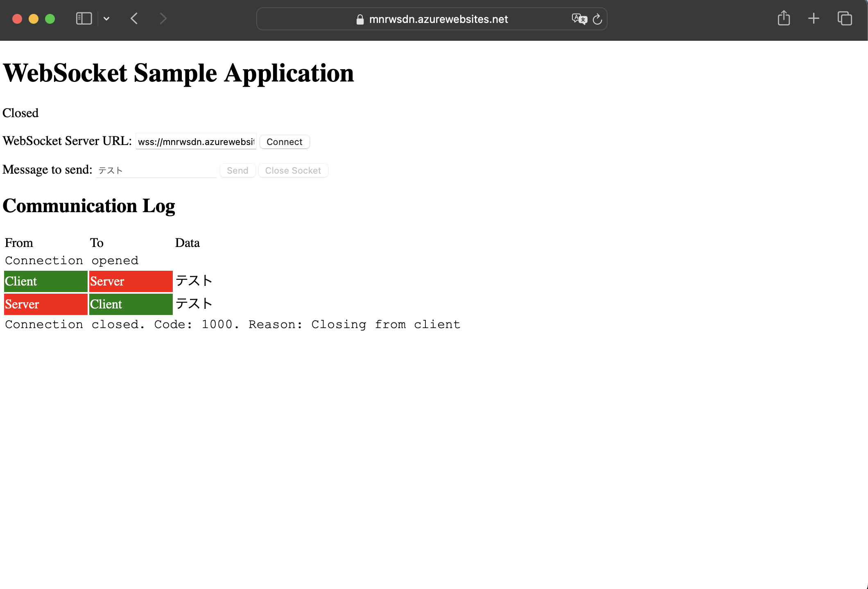The height and width of the screenshot is (589, 868).
Task: Click the Connect button
Action: [x=284, y=142]
